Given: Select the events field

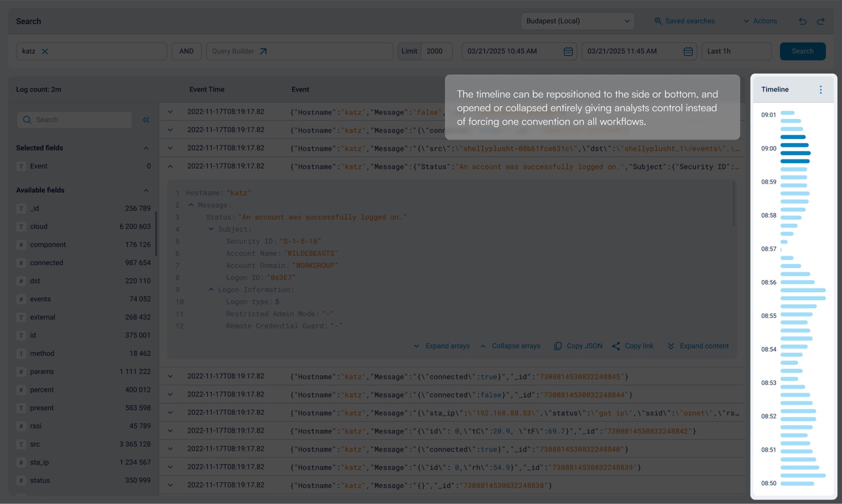Looking at the screenshot, I should pyautogui.click(x=84, y=299).
